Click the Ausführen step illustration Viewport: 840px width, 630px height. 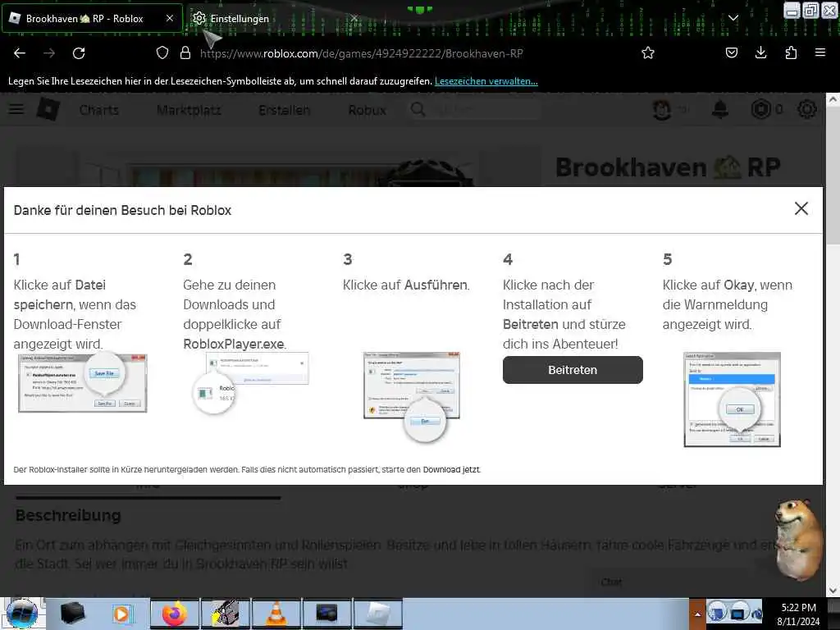412,396
